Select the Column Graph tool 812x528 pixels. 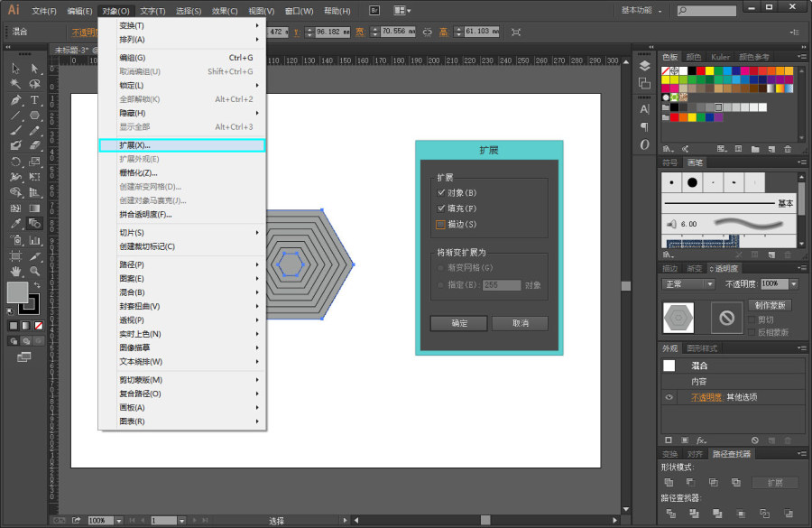click(34, 240)
